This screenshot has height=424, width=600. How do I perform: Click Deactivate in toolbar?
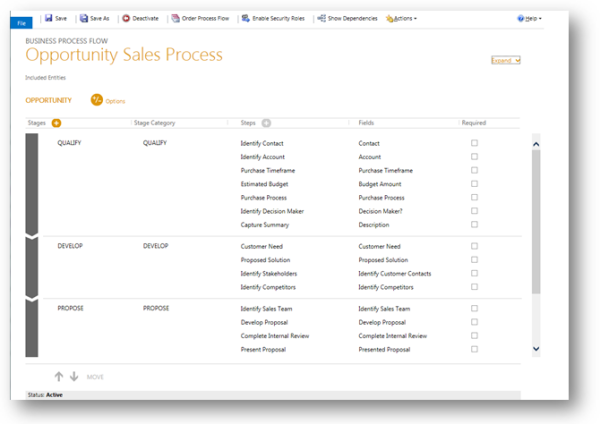145,18
